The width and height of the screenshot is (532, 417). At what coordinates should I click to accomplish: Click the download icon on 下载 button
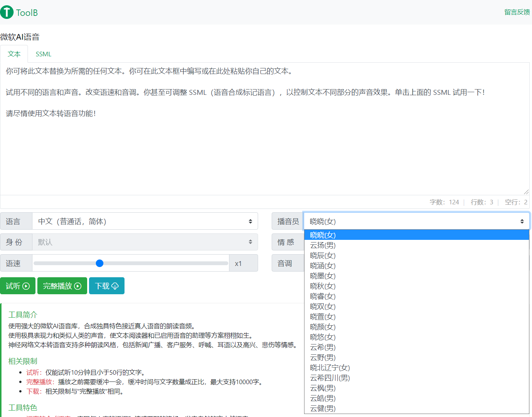click(x=116, y=286)
